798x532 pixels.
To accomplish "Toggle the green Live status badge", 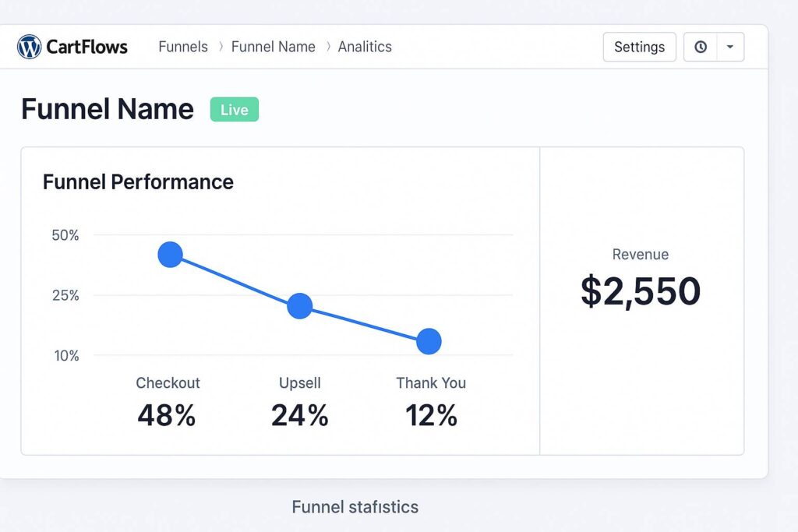I will click(x=234, y=110).
